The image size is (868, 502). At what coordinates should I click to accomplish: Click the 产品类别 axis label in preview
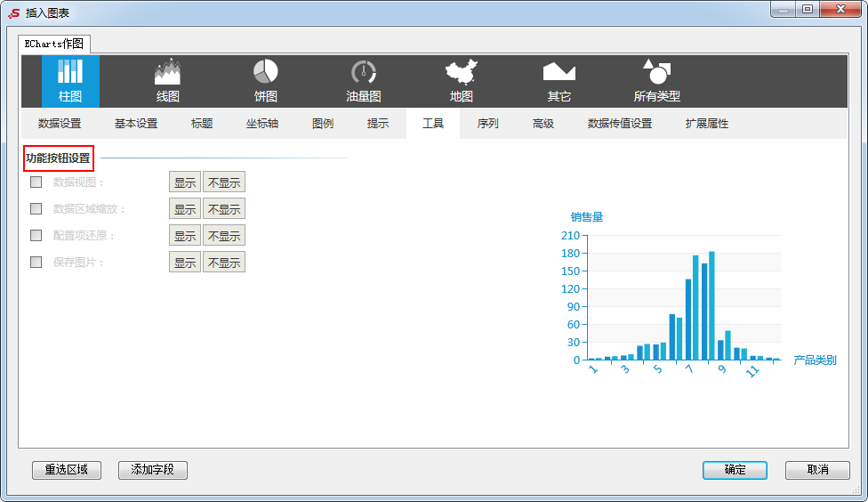tap(815, 360)
